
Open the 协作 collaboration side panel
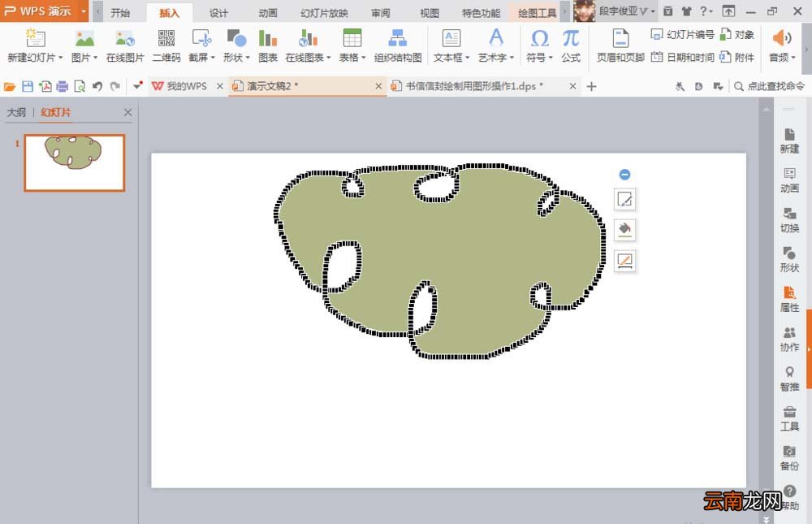(789, 339)
